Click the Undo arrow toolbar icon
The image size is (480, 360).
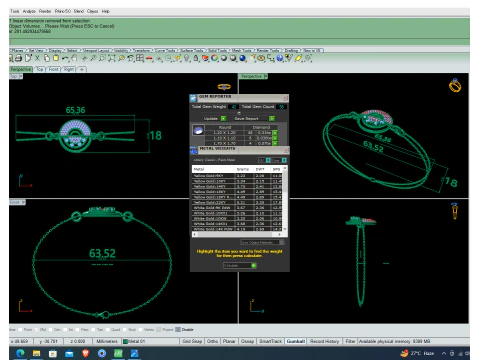pyautogui.click(x=65, y=58)
